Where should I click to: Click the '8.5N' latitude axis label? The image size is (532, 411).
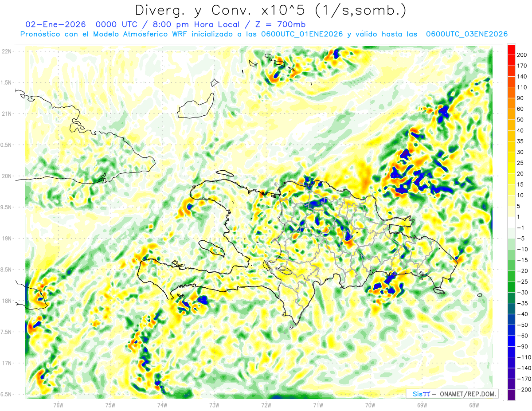(7, 270)
